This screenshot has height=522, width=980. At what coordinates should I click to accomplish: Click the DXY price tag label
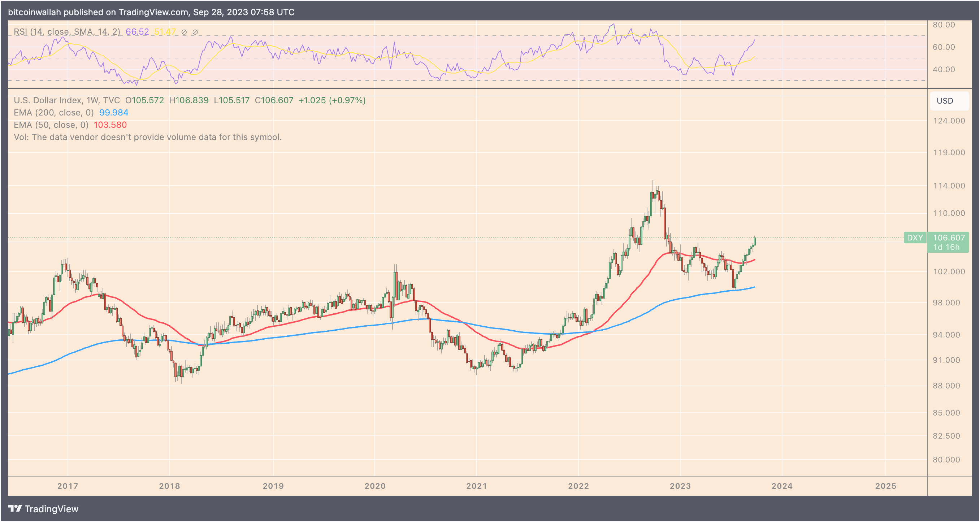(x=915, y=238)
